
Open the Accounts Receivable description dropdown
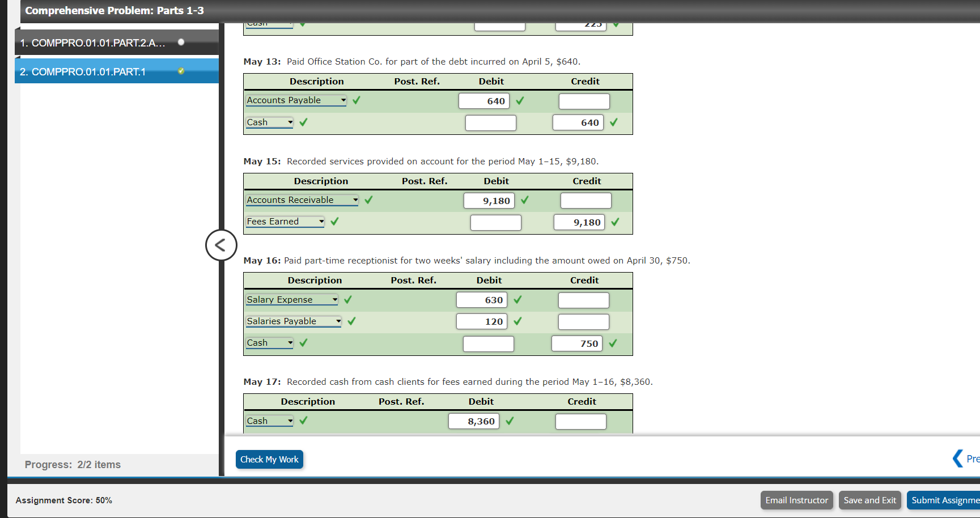pyautogui.click(x=302, y=200)
